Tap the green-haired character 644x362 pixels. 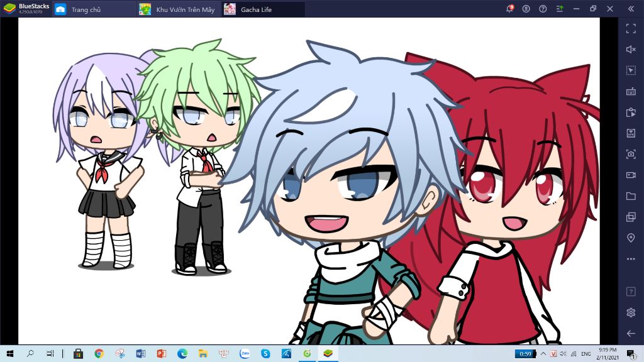200,158
